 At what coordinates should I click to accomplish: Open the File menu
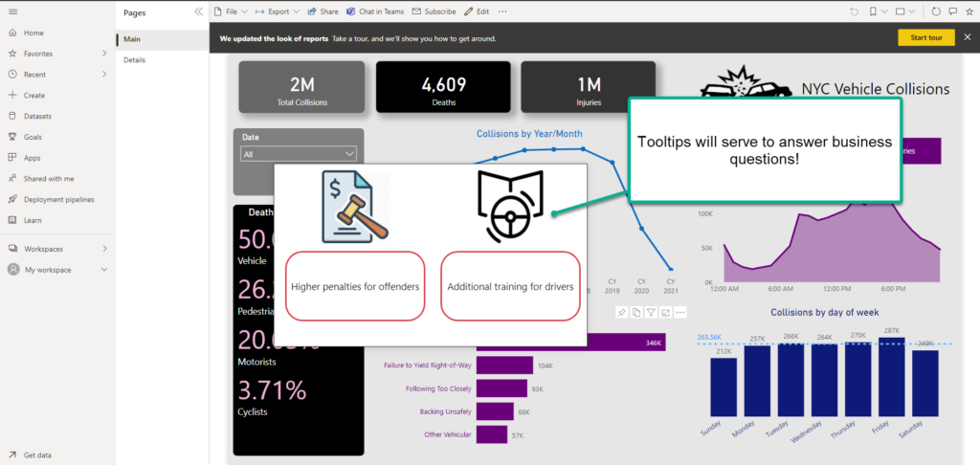[x=231, y=11]
